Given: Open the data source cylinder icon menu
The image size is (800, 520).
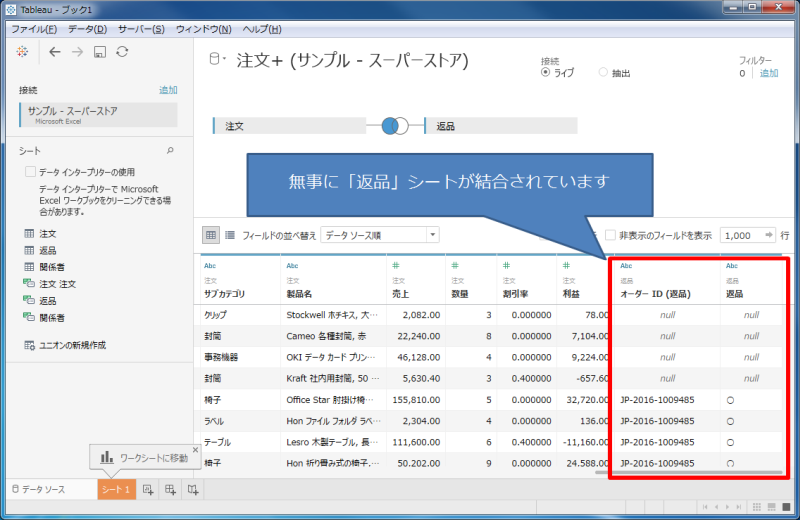Looking at the screenshot, I should tap(217, 59).
